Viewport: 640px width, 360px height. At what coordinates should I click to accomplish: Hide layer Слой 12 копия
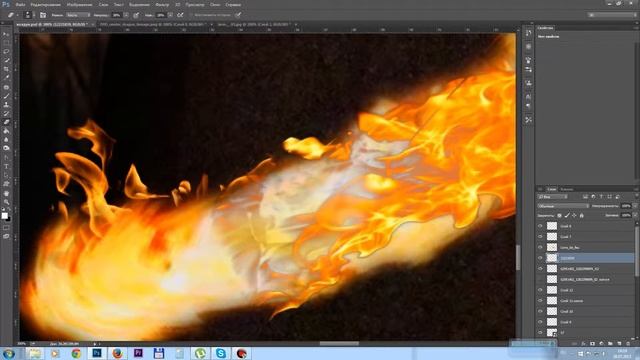click(540, 300)
